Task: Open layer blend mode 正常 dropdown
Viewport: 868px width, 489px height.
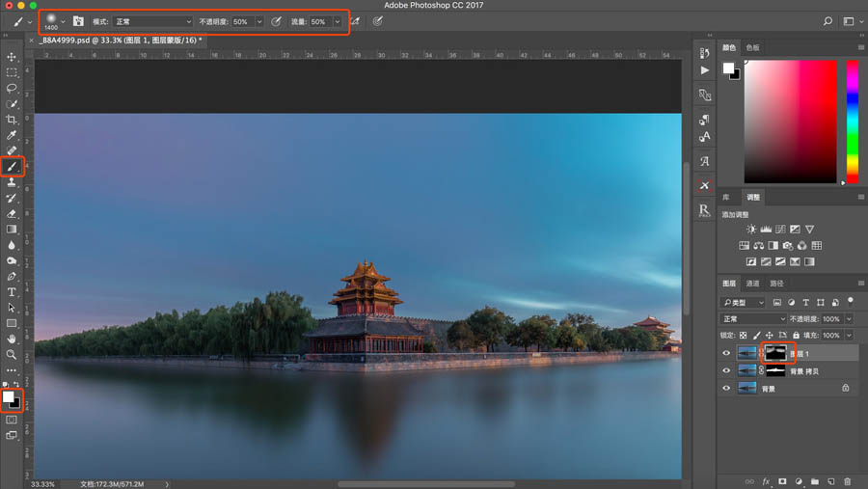Action: [753, 319]
